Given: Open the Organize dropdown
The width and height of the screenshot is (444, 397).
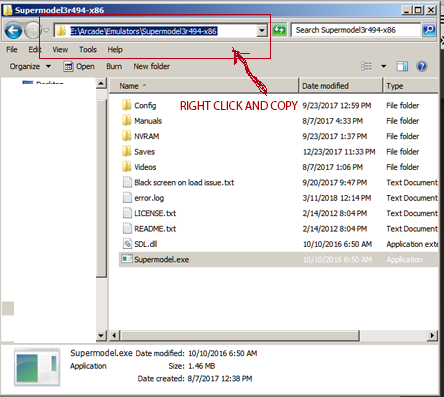Looking at the screenshot, I should pyautogui.click(x=30, y=66).
